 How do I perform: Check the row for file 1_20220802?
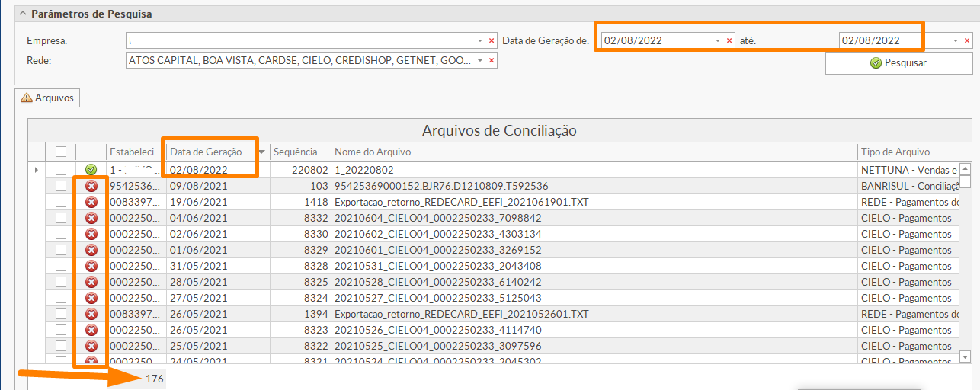[x=61, y=170]
